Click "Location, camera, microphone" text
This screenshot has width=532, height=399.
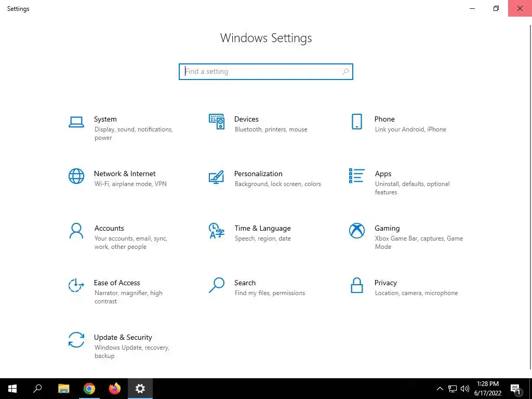click(x=416, y=293)
